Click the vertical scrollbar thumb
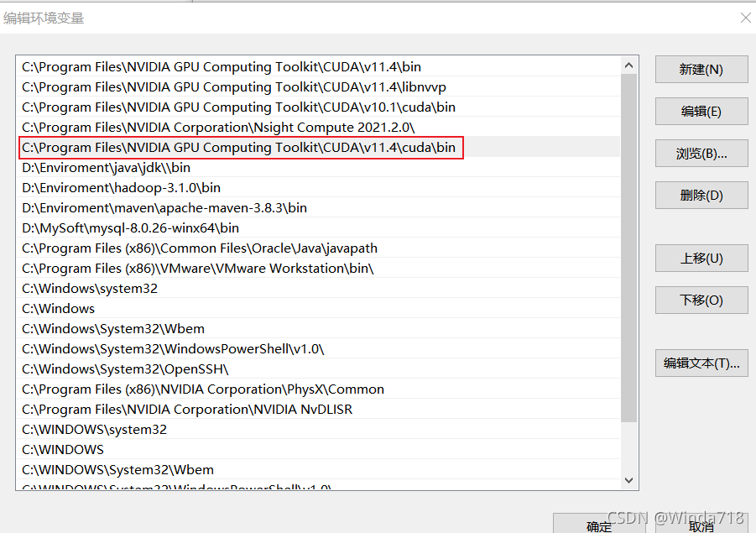Image resolution: width=756 pixels, height=533 pixels. point(628,248)
